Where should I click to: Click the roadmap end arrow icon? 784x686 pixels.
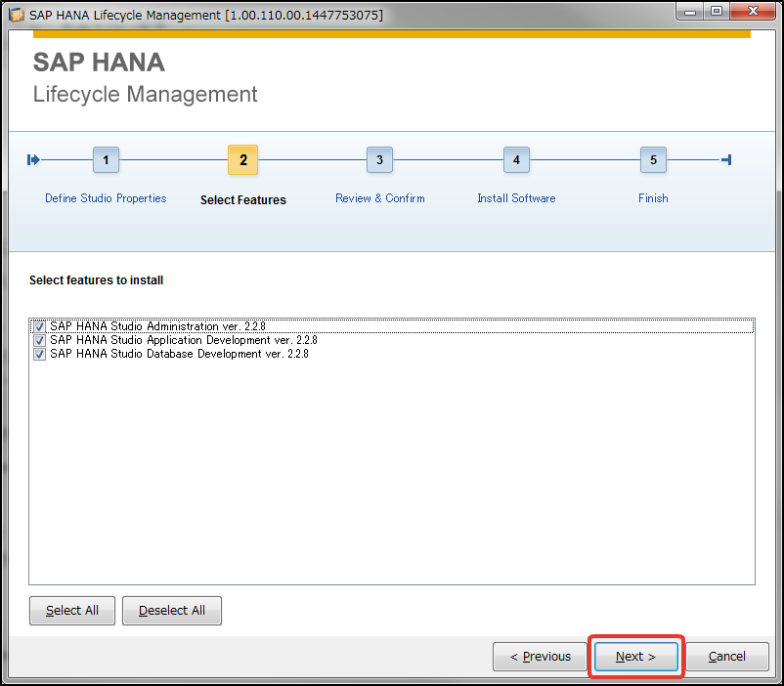[725, 159]
